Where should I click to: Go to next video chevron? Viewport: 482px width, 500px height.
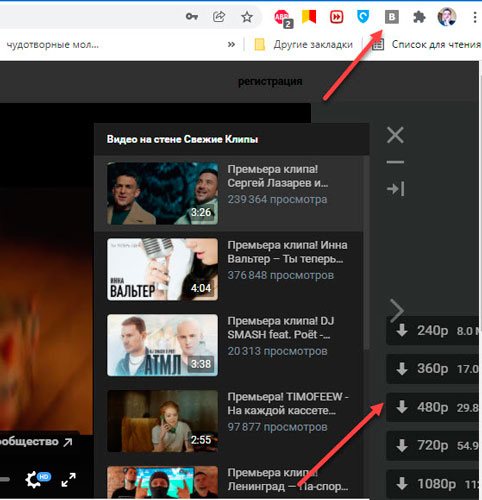pyautogui.click(x=397, y=311)
